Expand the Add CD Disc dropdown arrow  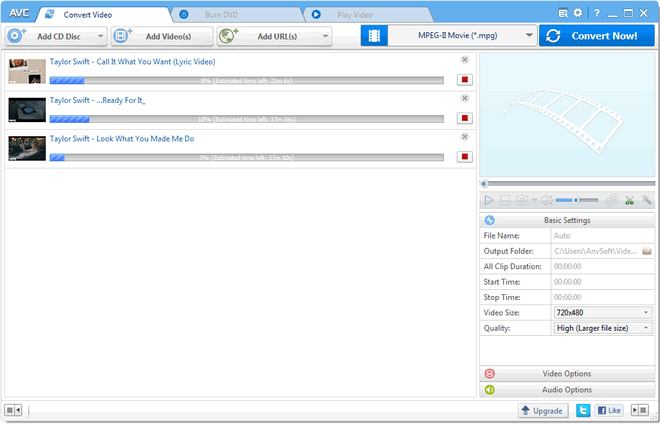tap(101, 36)
